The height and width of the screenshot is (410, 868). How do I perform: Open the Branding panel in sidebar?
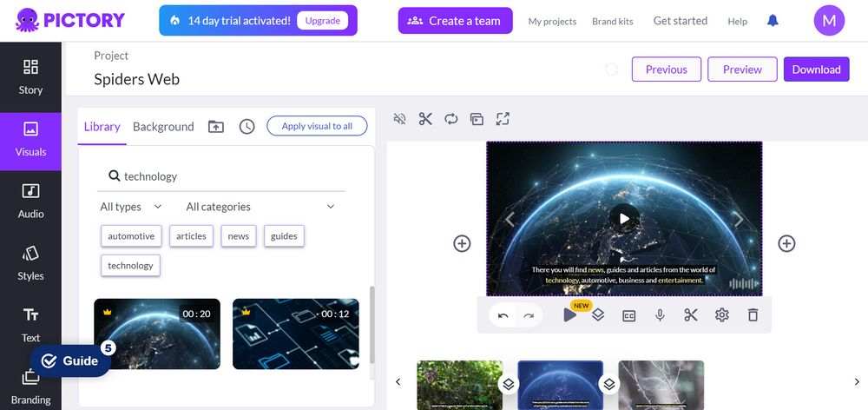(30, 387)
